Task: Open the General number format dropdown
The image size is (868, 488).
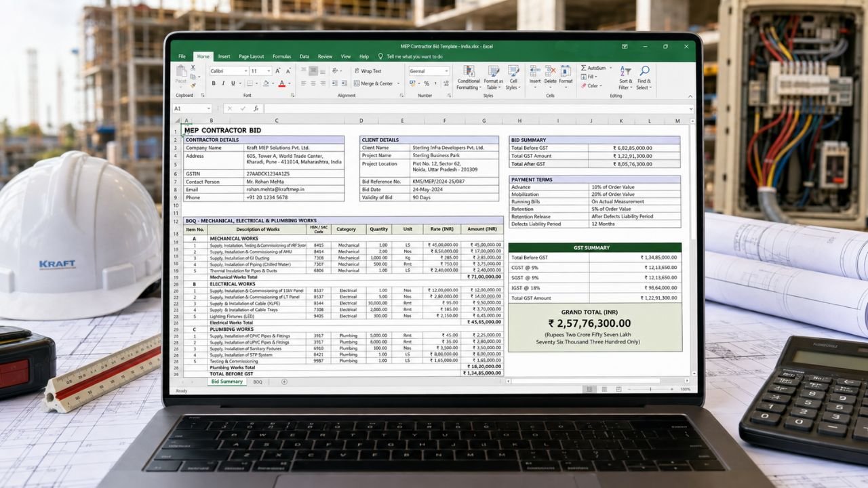Action: tap(446, 70)
